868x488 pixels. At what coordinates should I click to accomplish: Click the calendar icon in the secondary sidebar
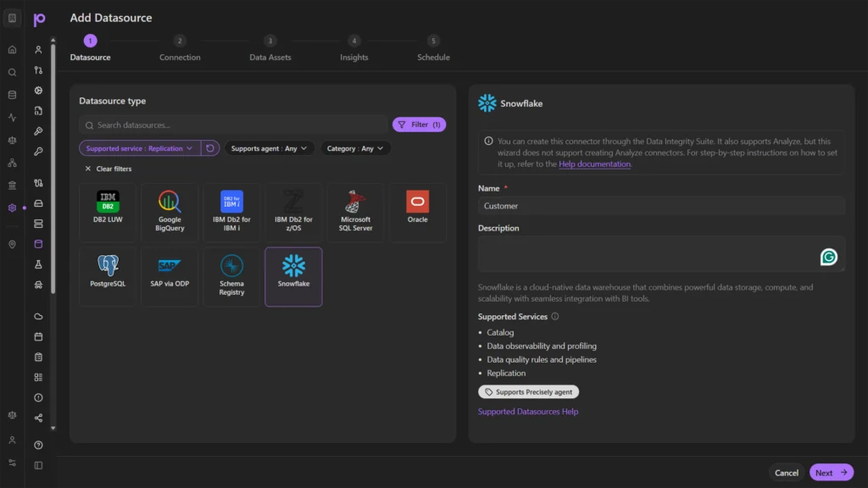tap(38, 336)
